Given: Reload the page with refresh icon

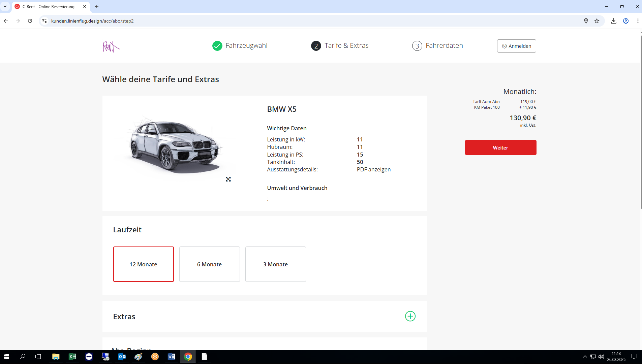Looking at the screenshot, I should point(30,21).
